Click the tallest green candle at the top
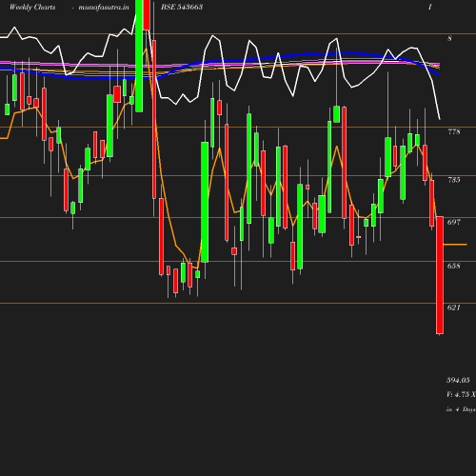This screenshot has height=476, width=476. [139, 56]
